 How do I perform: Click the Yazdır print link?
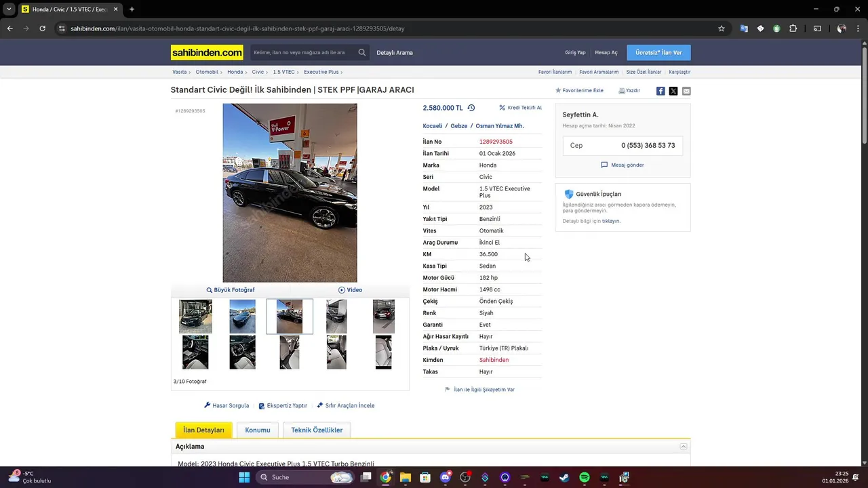pos(629,91)
